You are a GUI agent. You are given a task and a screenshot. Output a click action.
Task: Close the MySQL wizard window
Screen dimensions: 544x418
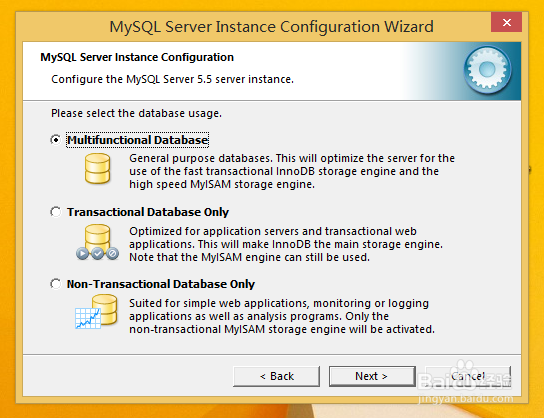[507, 23]
